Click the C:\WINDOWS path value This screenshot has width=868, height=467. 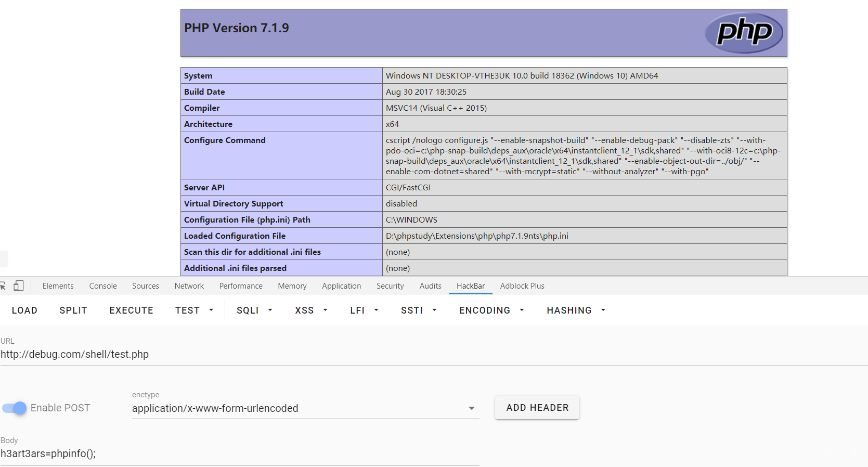tap(411, 220)
